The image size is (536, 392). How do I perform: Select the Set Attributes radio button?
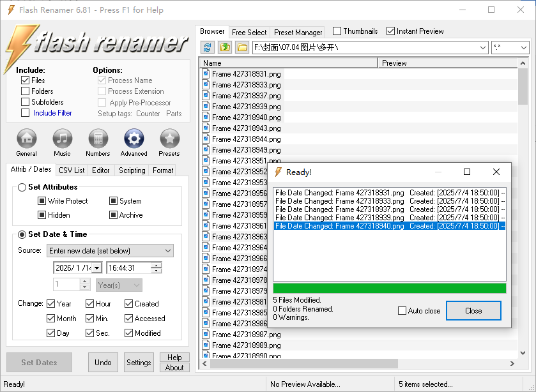coord(22,187)
